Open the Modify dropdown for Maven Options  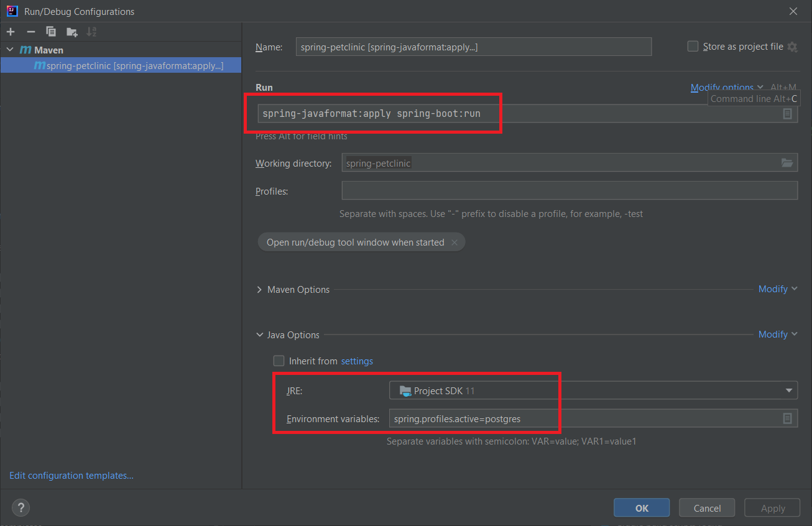[x=778, y=289]
